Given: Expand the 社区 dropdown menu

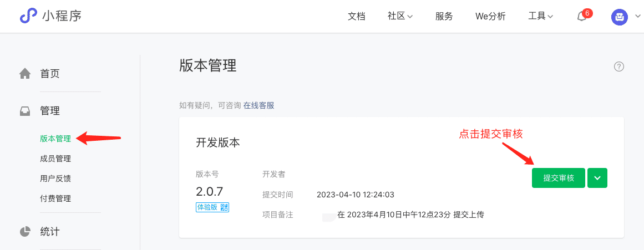Looking at the screenshot, I should [400, 17].
